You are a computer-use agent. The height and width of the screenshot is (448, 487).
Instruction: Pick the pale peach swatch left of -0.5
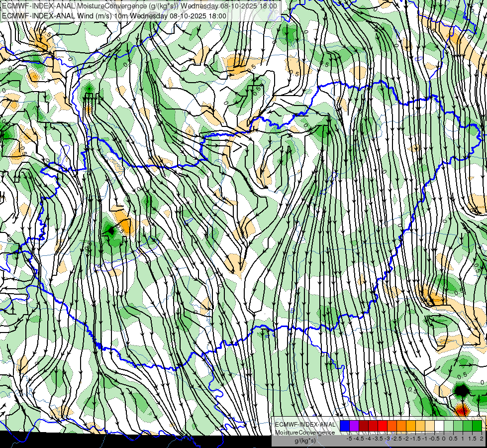[430, 426]
